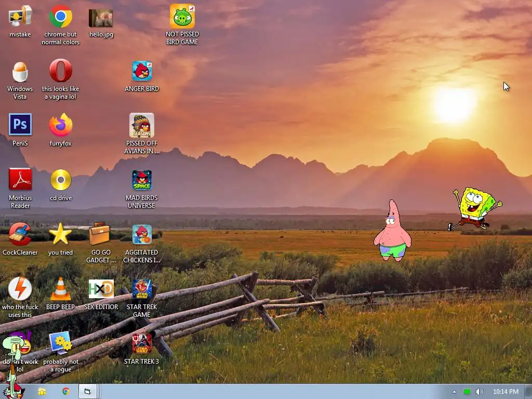Select the HxD SEX EDITIOR icon

tap(101, 289)
